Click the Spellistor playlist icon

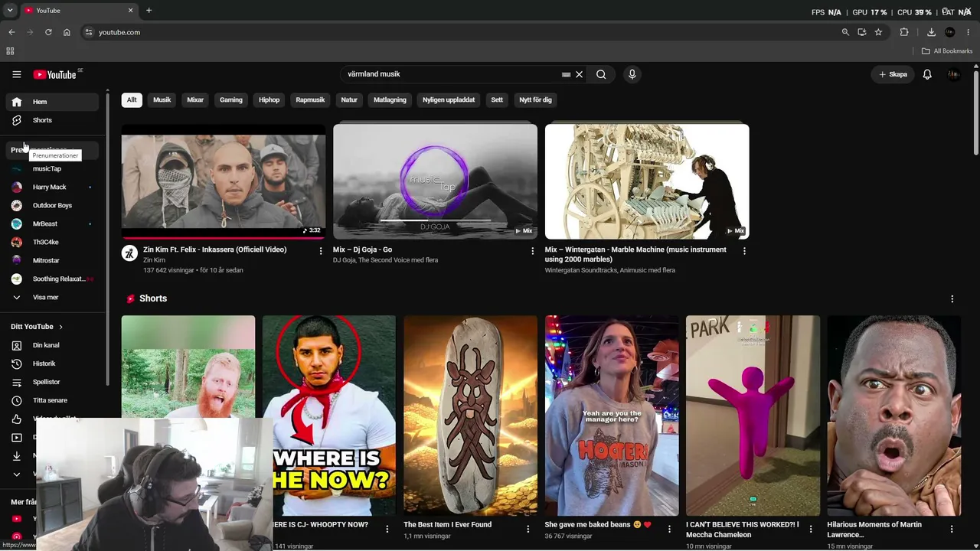17,382
